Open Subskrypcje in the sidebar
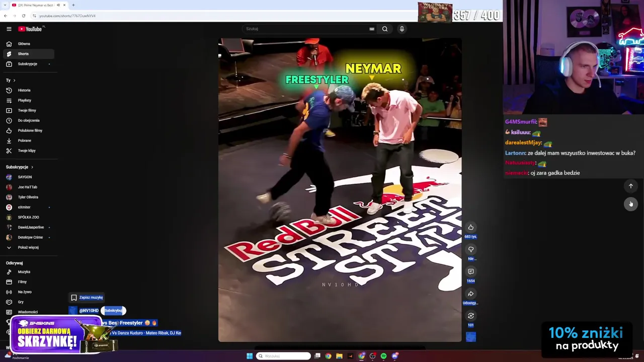Screen dimensions: 644x362 pos(29,64)
